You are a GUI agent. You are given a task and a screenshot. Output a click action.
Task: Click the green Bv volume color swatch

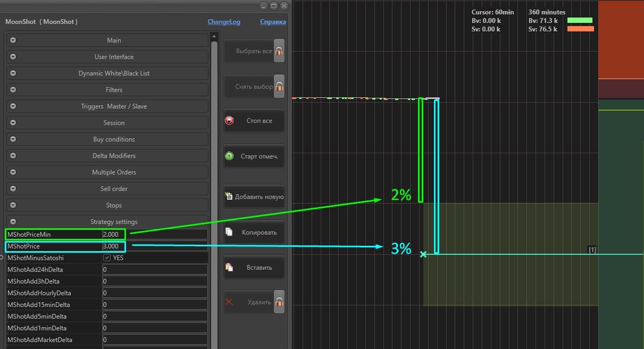pos(580,21)
